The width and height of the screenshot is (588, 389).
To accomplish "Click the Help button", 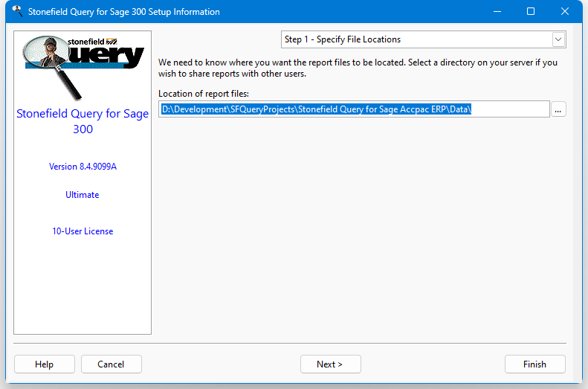I will click(45, 364).
